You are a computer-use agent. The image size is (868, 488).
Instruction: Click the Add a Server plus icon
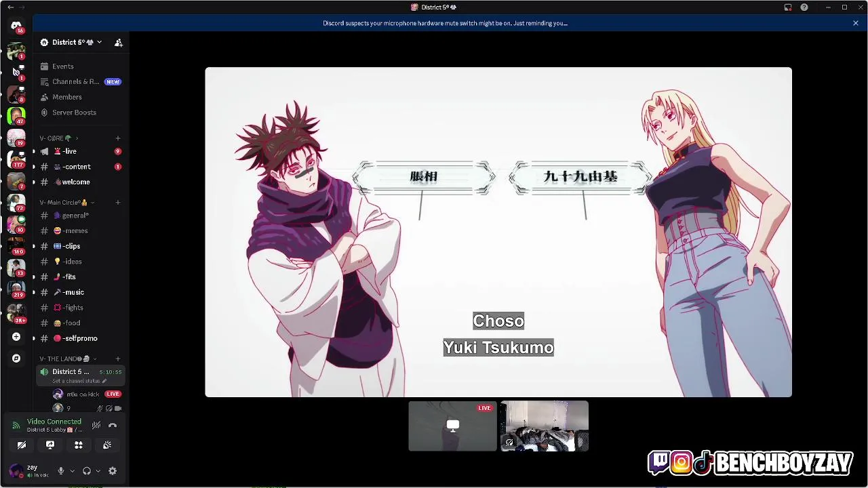[16, 337]
